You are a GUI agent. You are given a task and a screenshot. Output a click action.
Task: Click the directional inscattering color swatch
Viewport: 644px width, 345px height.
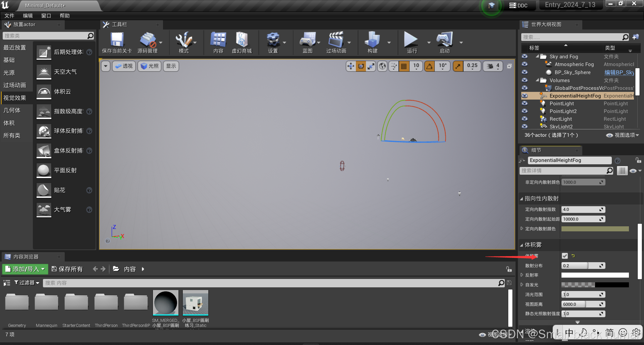pyautogui.click(x=595, y=229)
